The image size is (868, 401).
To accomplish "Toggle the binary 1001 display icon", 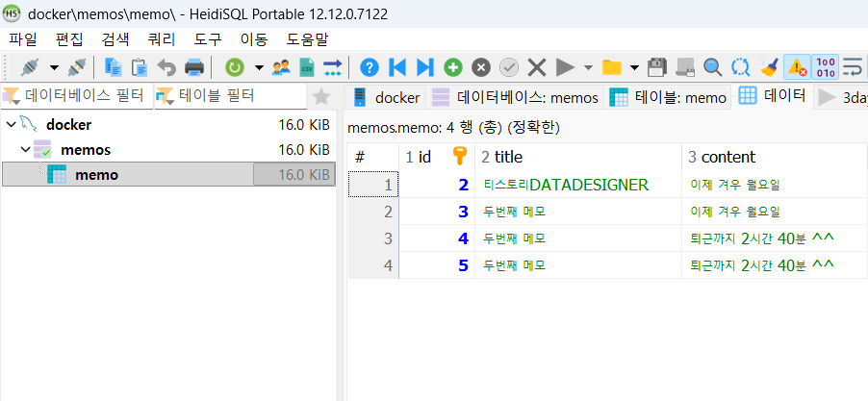I will coord(826,67).
